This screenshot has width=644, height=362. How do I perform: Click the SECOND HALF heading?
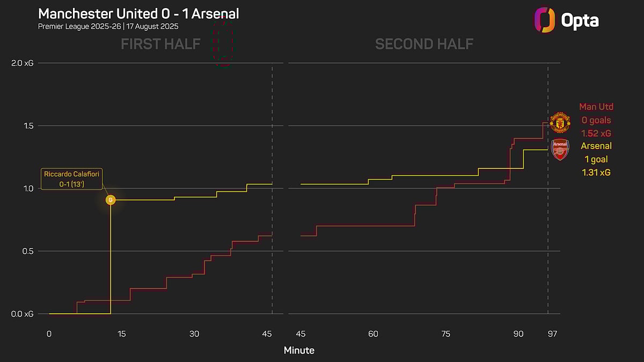click(x=424, y=44)
